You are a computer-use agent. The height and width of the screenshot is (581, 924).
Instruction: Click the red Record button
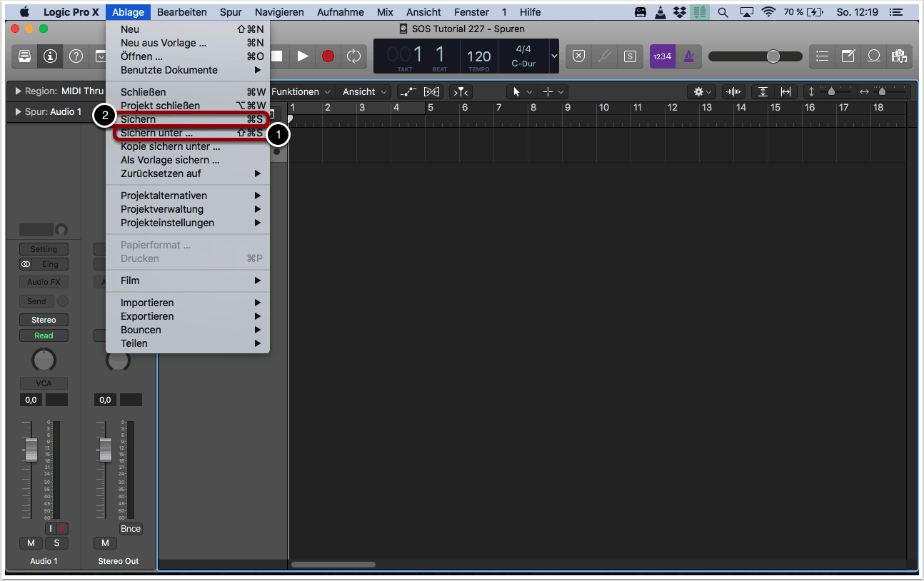tap(328, 56)
